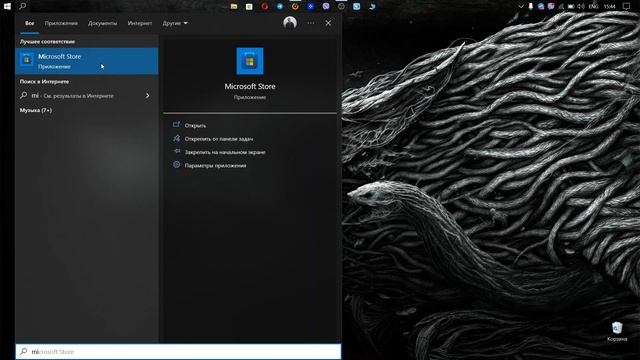Click the user account avatar

[x=290, y=23]
